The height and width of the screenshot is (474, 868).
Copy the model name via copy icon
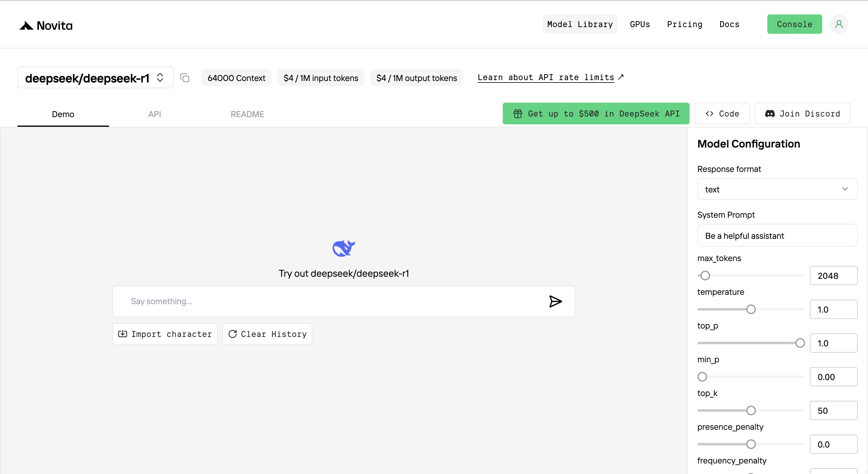tap(185, 78)
